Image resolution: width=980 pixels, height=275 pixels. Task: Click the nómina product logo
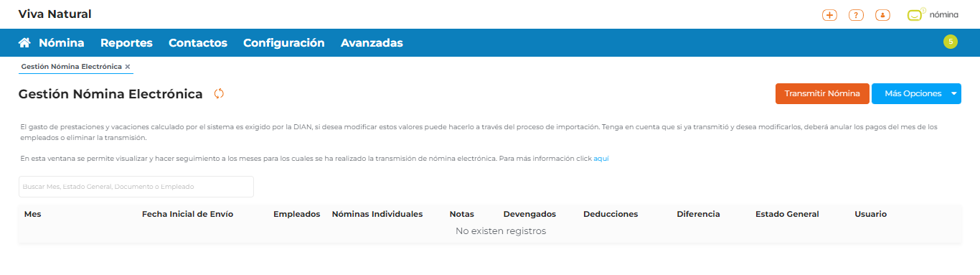point(933,14)
